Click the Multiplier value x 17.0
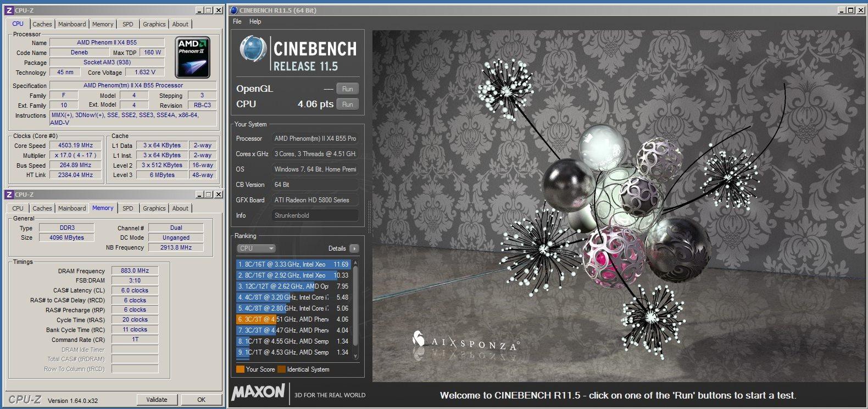Image resolution: width=868 pixels, height=409 pixels. 76,156
